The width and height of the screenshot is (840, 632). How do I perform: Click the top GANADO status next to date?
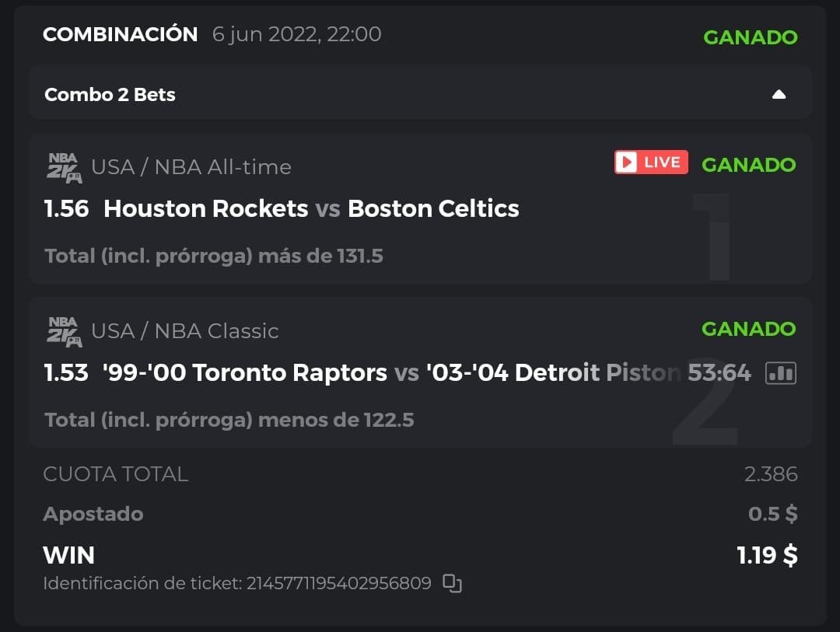tap(750, 37)
